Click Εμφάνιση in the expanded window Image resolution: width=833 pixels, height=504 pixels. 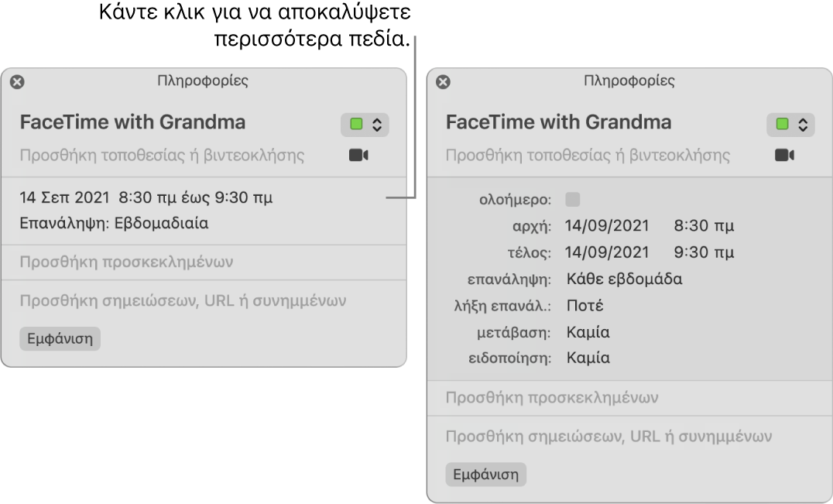485,475
